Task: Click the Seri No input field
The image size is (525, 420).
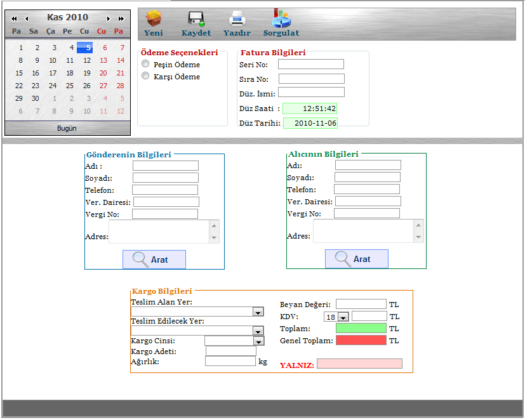Action: [x=310, y=64]
